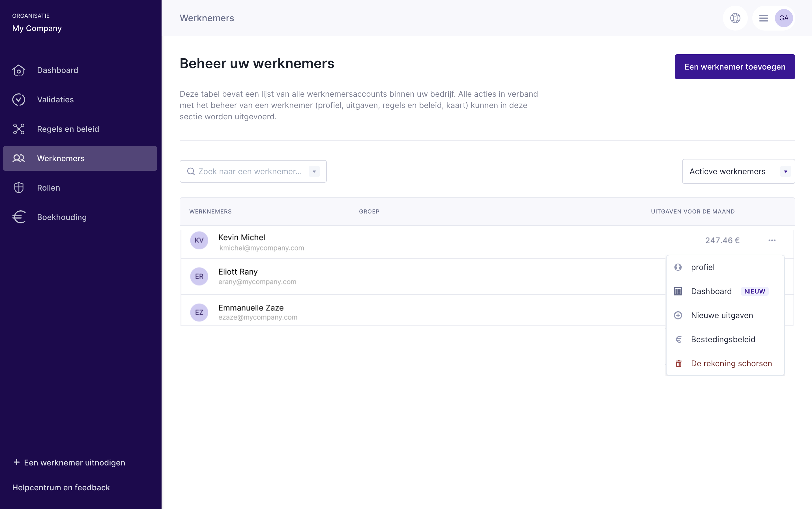Image resolution: width=812 pixels, height=509 pixels.
Task: Click the Zoek naar een werknemer field
Action: tap(249, 172)
